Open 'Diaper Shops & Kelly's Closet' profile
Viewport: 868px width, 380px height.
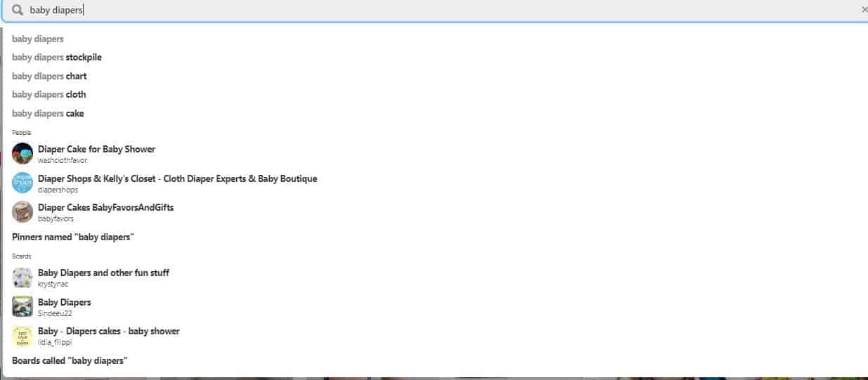tap(177, 178)
